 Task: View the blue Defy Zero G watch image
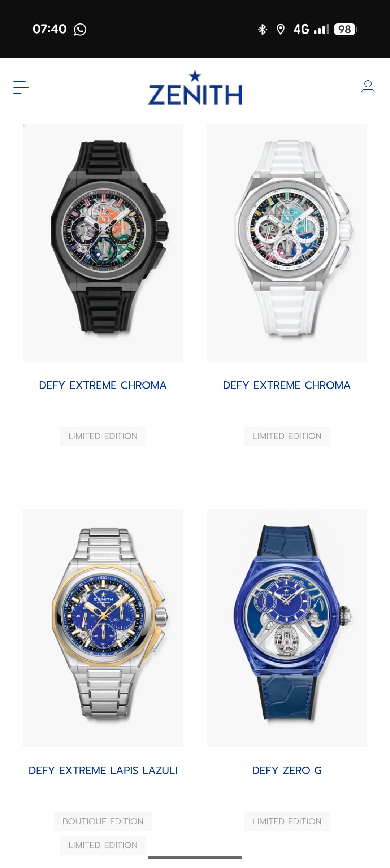[x=287, y=628]
